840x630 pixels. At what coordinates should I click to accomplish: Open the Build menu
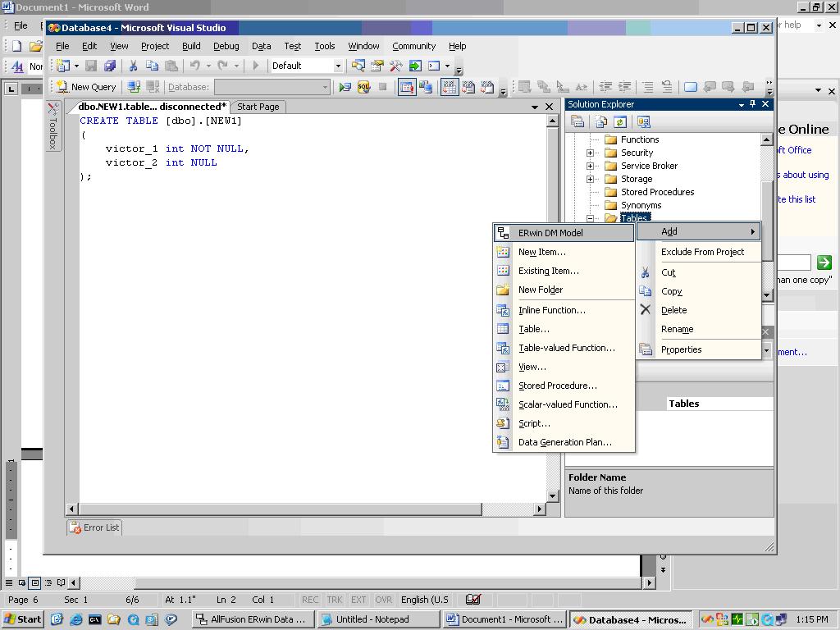[x=191, y=46]
